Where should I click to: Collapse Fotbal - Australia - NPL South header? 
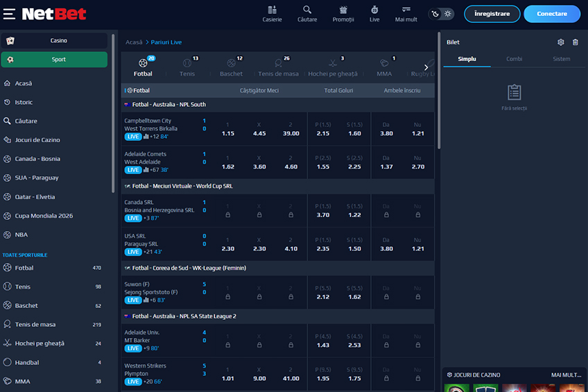[x=278, y=105]
